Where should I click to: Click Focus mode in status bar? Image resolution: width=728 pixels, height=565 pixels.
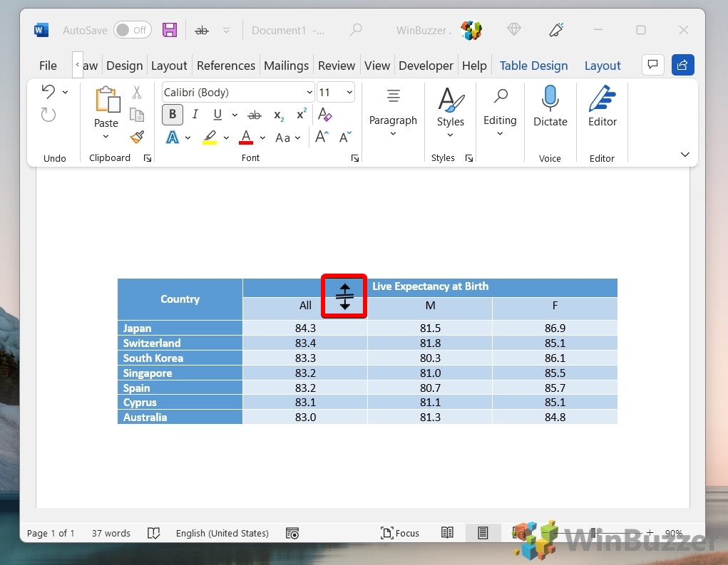point(400,533)
